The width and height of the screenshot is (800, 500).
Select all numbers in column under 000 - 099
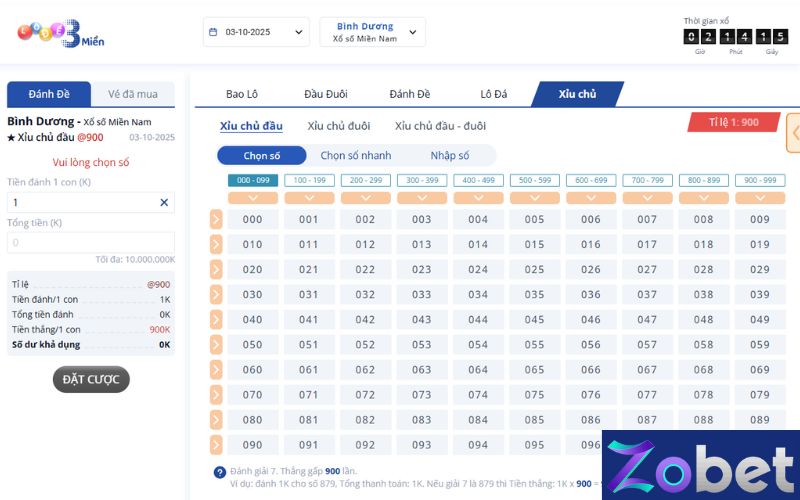[252, 198]
